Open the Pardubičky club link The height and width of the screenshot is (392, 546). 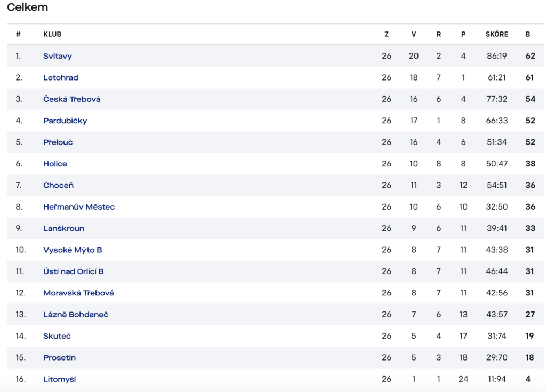[65, 121]
